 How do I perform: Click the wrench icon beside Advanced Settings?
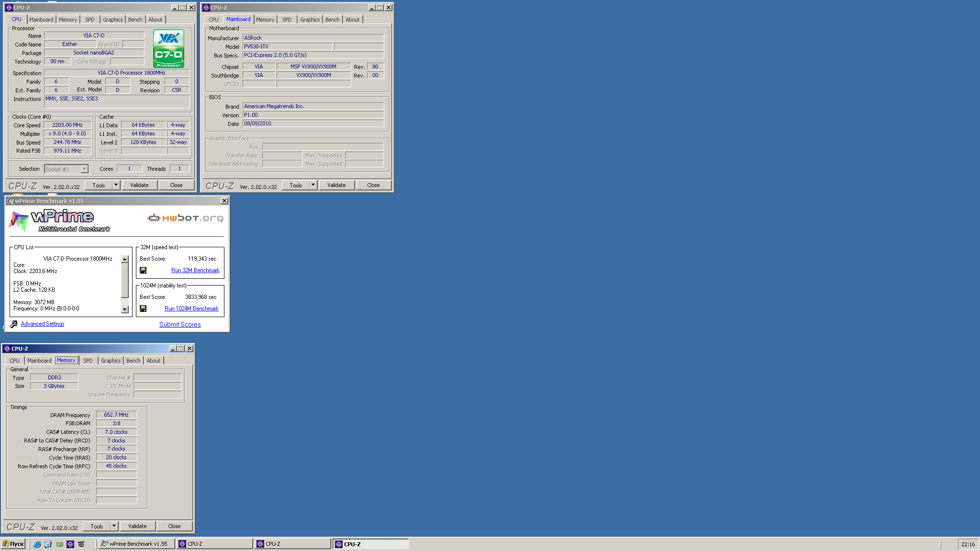(14, 324)
